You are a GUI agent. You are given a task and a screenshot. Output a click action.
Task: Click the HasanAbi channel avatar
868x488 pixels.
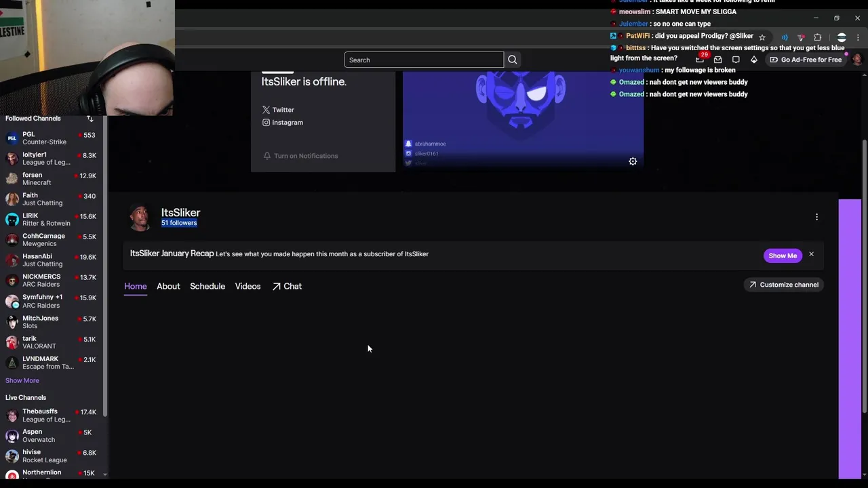[12, 260]
